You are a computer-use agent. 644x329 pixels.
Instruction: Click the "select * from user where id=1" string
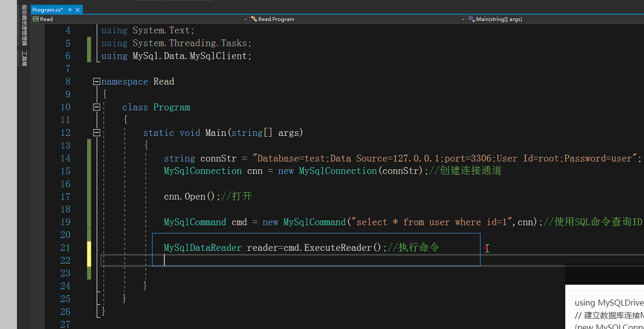pos(433,222)
